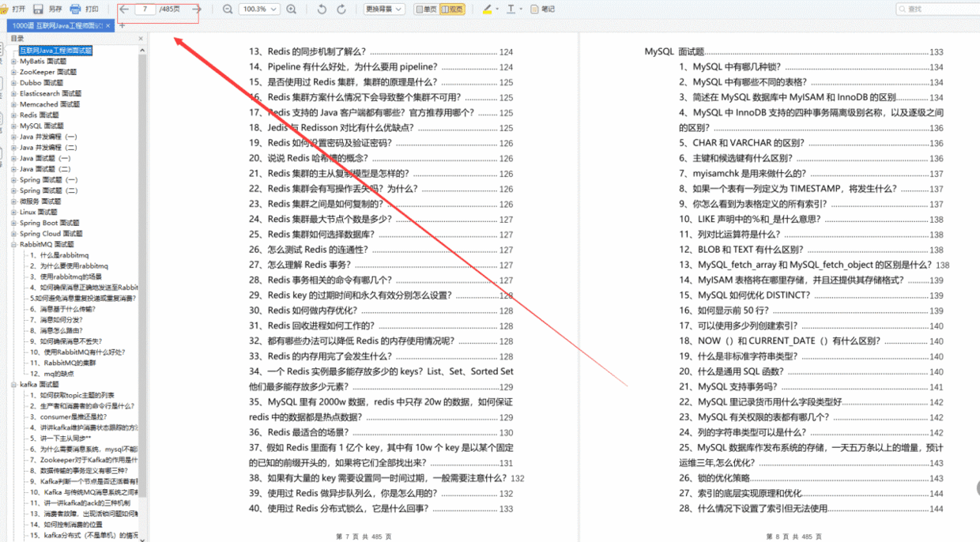
Task: Click the 打开 text label
Action: (x=19, y=9)
